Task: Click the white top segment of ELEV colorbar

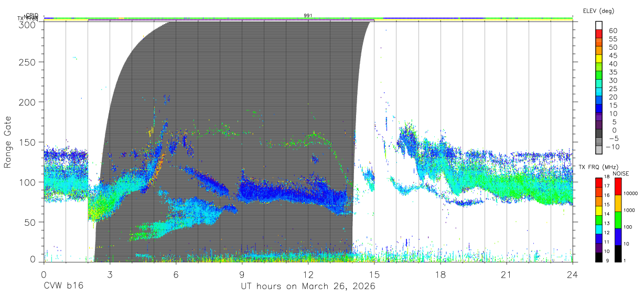Action: (x=599, y=26)
